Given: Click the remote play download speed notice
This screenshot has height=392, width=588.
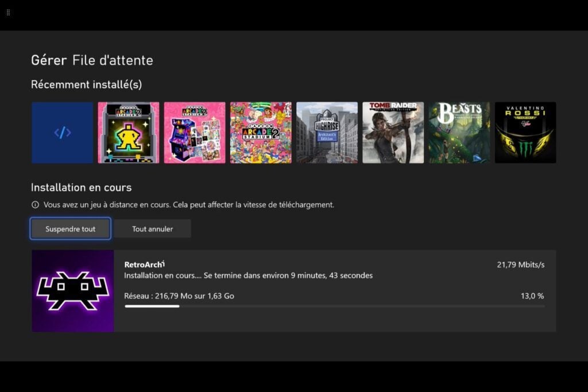Looking at the screenshot, I should (x=188, y=205).
